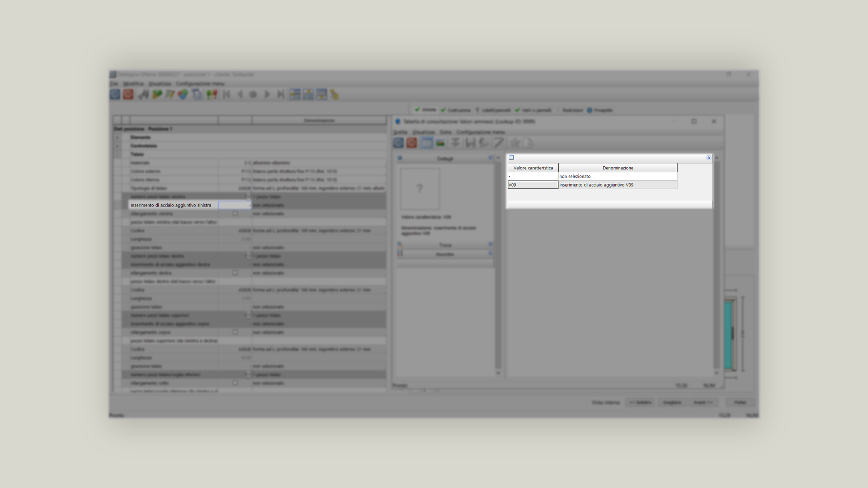
Task: Switch to the Prospetto tab
Action: coord(600,110)
